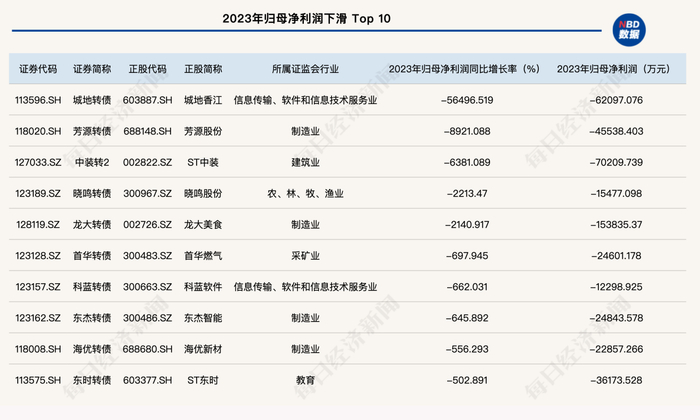Select the cell 东杰智能
Image resolution: width=700 pixels, height=420 pixels.
click(x=203, y=318)
